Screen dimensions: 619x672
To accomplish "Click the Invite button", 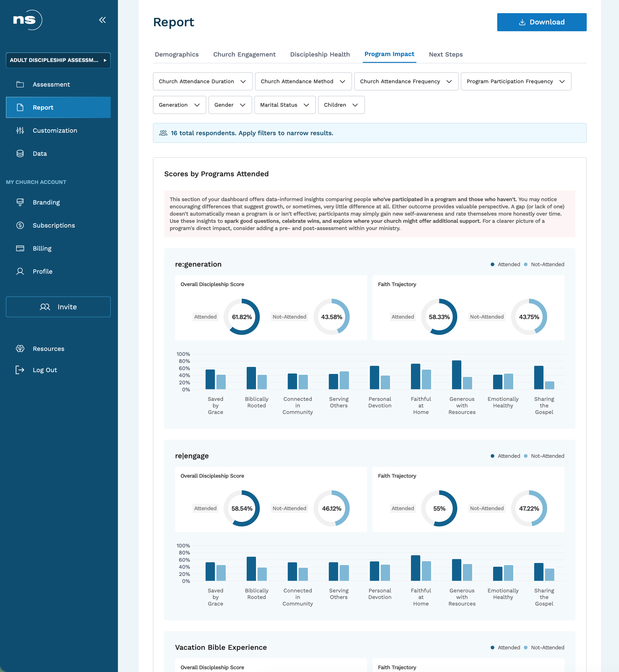I will [x=58, y=307].
